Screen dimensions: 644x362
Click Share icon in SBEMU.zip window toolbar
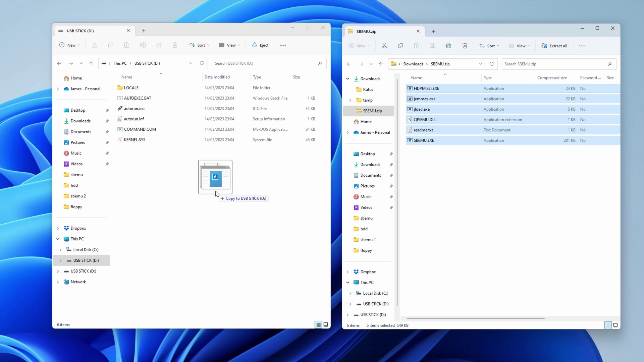[448, 46]
